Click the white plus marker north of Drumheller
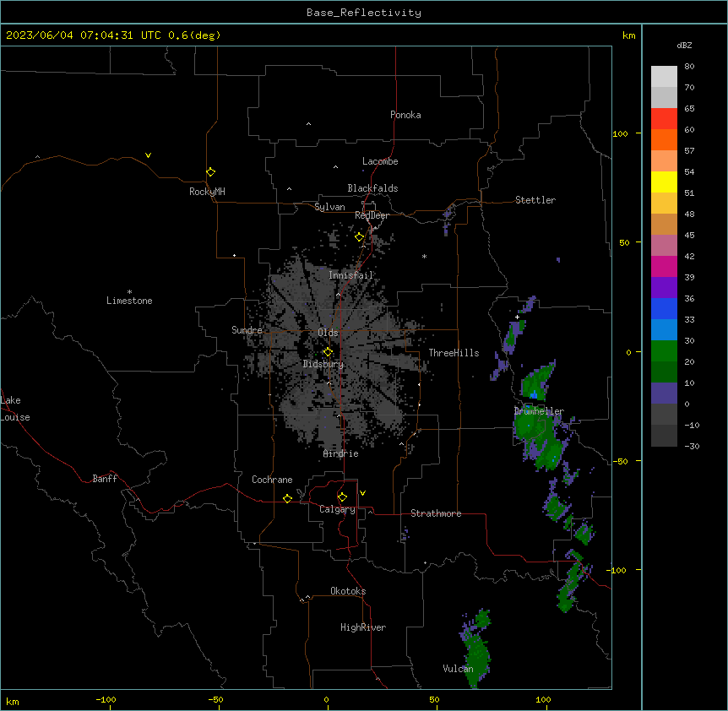 pyautogui.click(x=517, y=317)
